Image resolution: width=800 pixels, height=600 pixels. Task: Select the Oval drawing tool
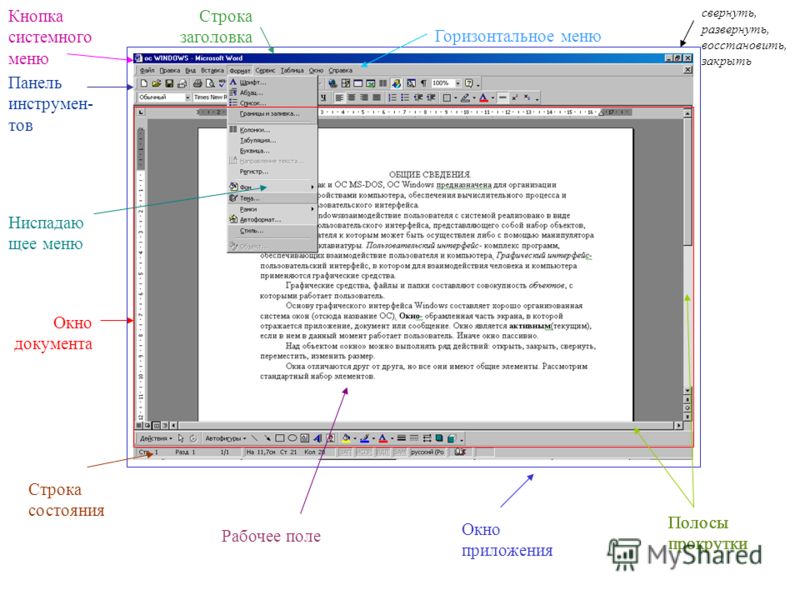292,438
